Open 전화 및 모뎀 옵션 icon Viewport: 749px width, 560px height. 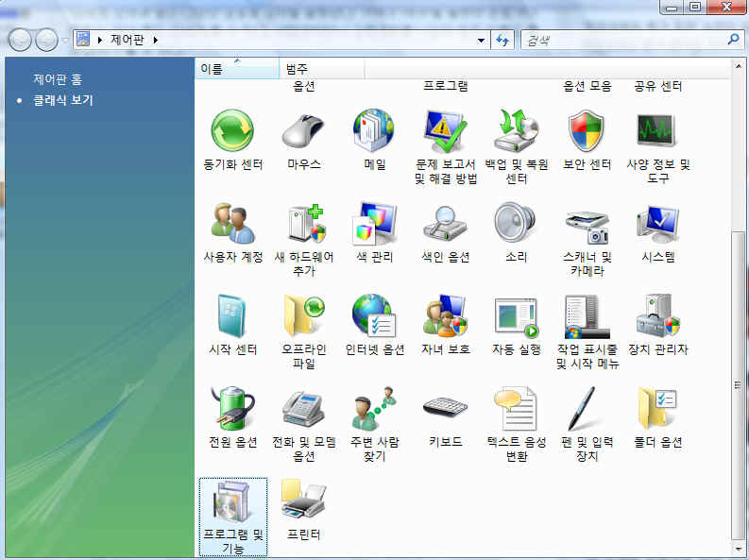click(304, 409)
